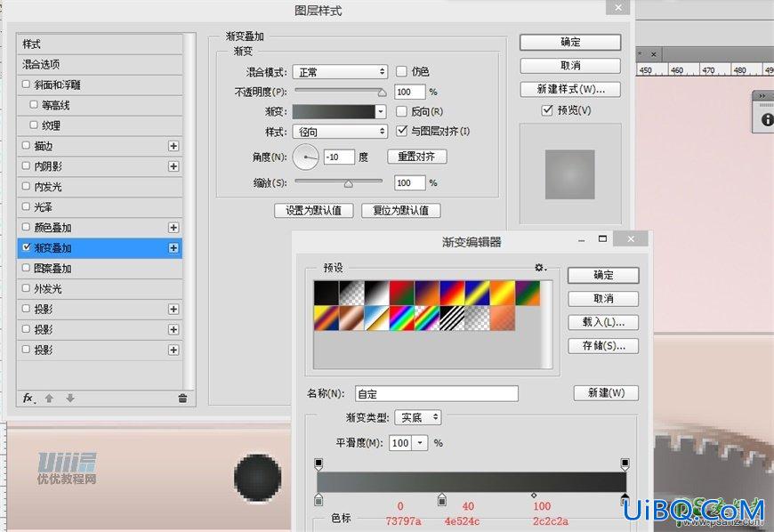This screenshot has height=532, width=774.
Task: Click the 缩放 scale slider
Action: (x=339, y=182)
